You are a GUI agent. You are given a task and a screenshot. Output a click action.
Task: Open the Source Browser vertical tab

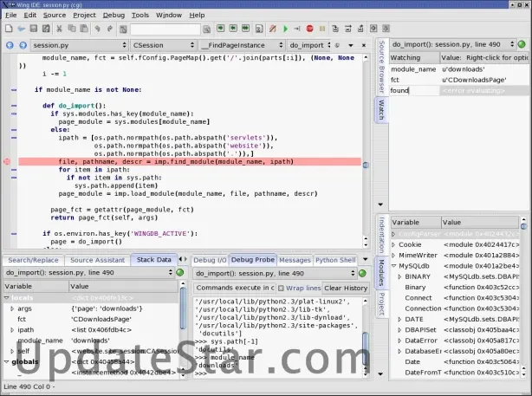382,68
